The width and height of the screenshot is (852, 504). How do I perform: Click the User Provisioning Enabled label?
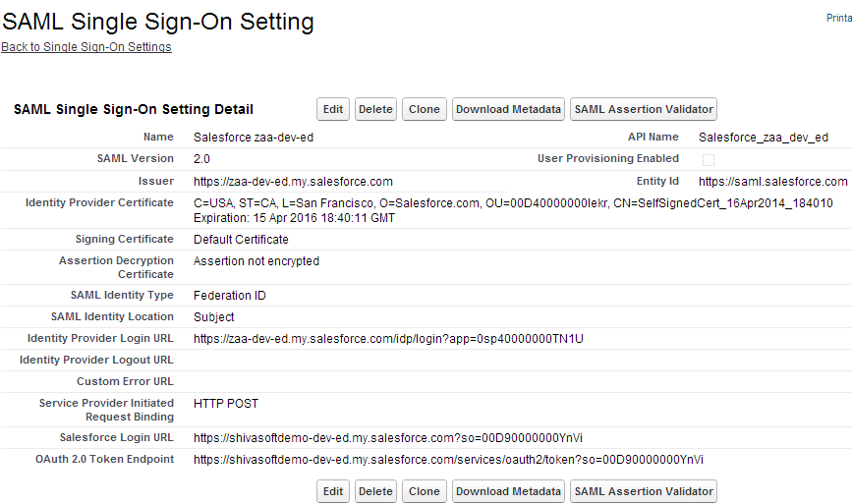pos(608,158)
